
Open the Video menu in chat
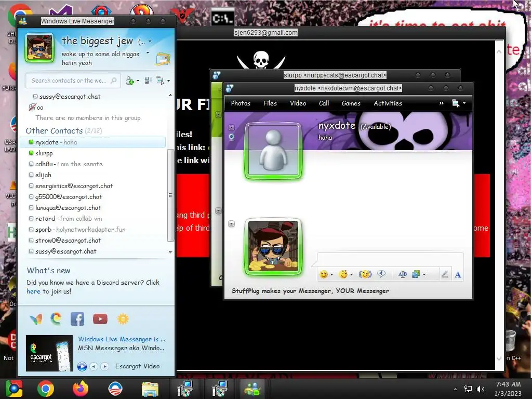(298, 103)
